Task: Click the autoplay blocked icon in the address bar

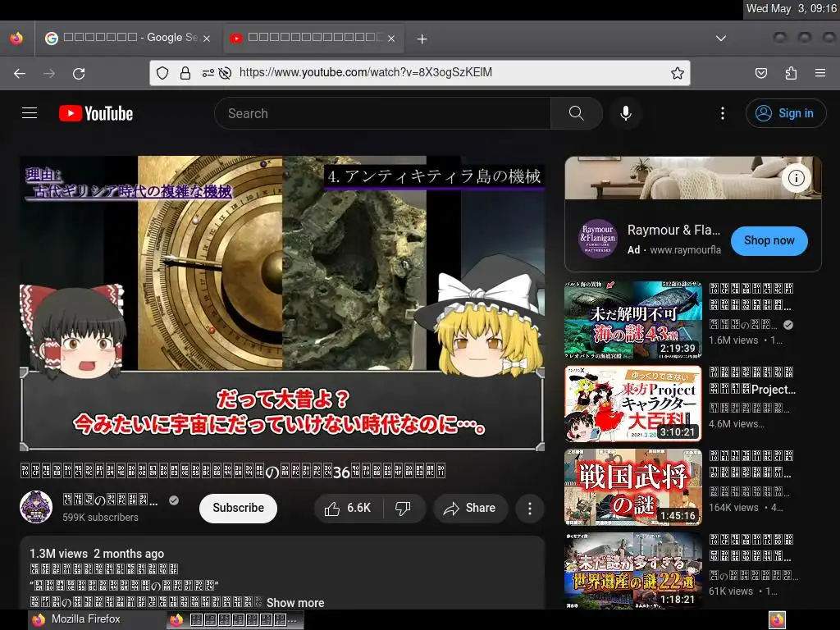Action: coord(226,73)
